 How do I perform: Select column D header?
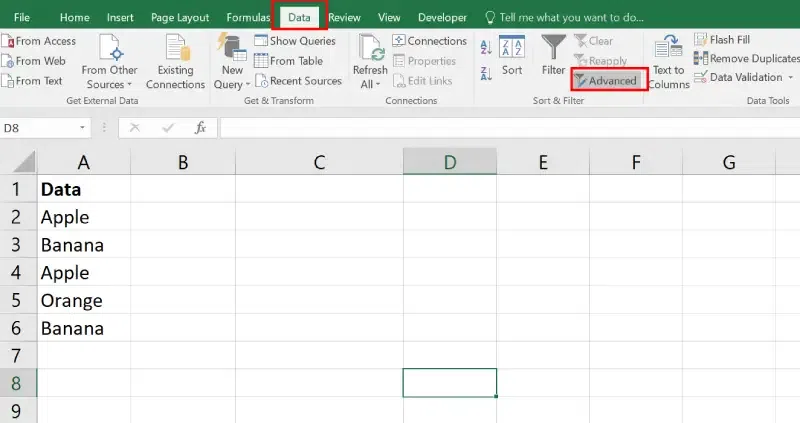click(449, 162)
